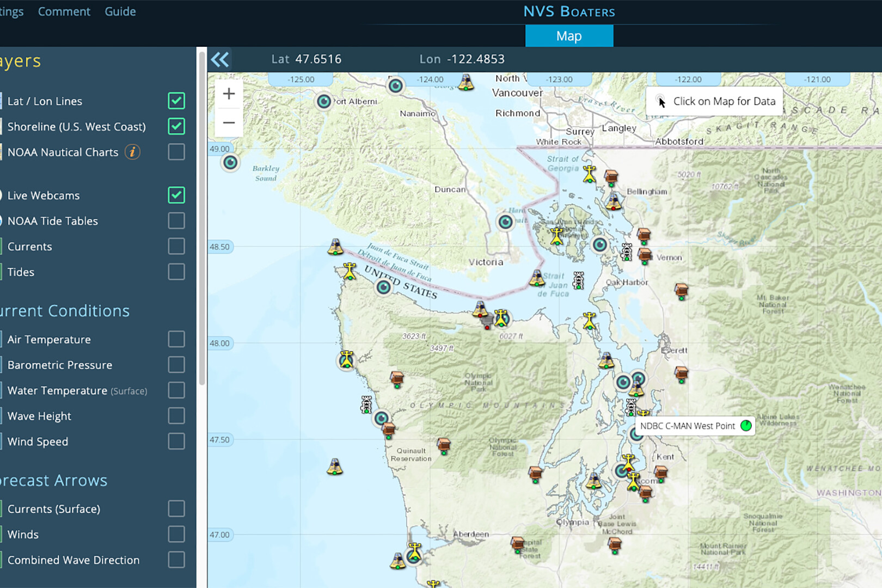Viewport: 882px width, 588px height.
Task: Click the Lat 47.6516 readout
Action: pos(307,59)
